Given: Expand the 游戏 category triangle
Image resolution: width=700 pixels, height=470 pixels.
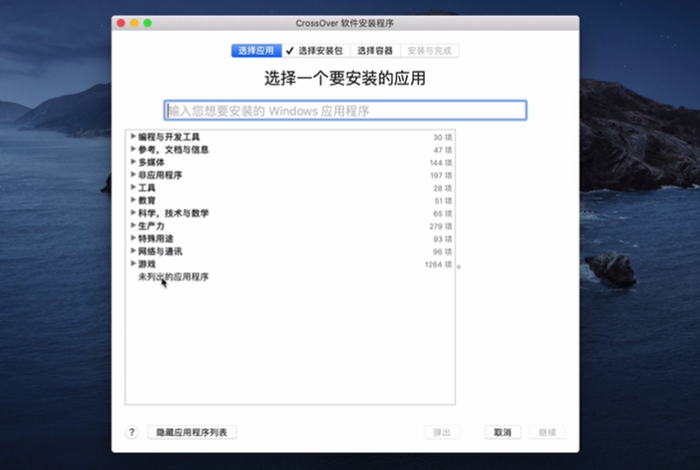Looking at the screenshot, I should click(133, 263).
